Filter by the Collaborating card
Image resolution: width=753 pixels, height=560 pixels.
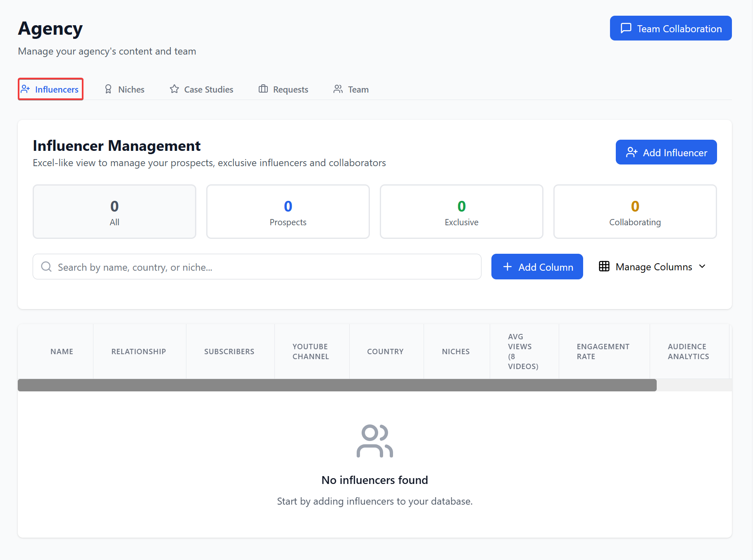[x=635, y=212]
